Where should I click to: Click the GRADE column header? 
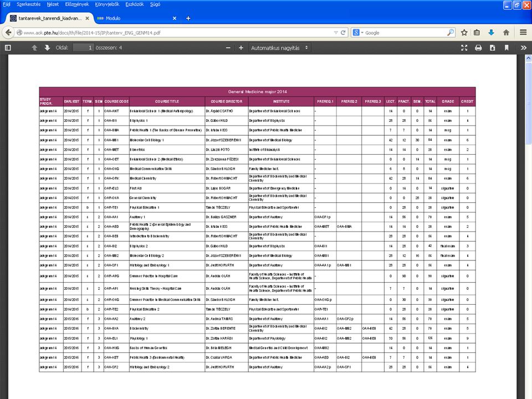click(x=448, y=101)
